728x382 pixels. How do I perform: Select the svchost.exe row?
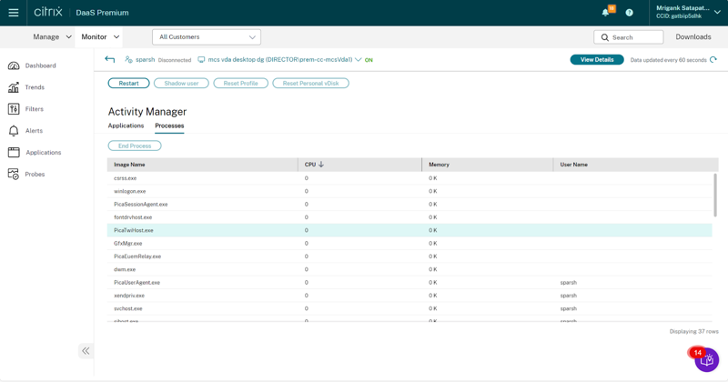coord(410,308)
